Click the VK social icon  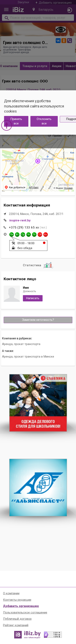(58, 40)
